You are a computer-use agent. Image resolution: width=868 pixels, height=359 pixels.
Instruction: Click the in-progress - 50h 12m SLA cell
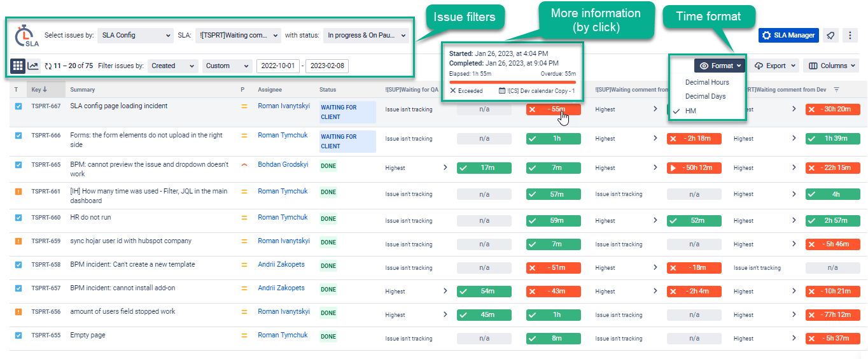694,168
